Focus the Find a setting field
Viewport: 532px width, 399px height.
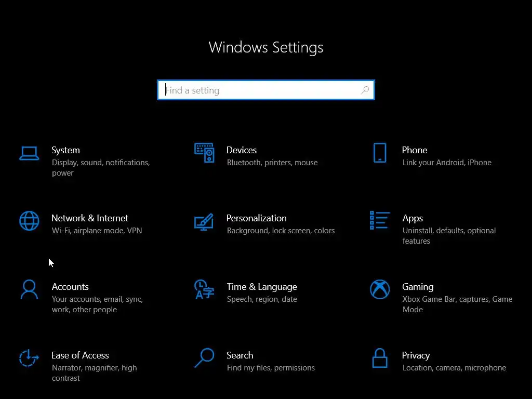pos(266,90)
